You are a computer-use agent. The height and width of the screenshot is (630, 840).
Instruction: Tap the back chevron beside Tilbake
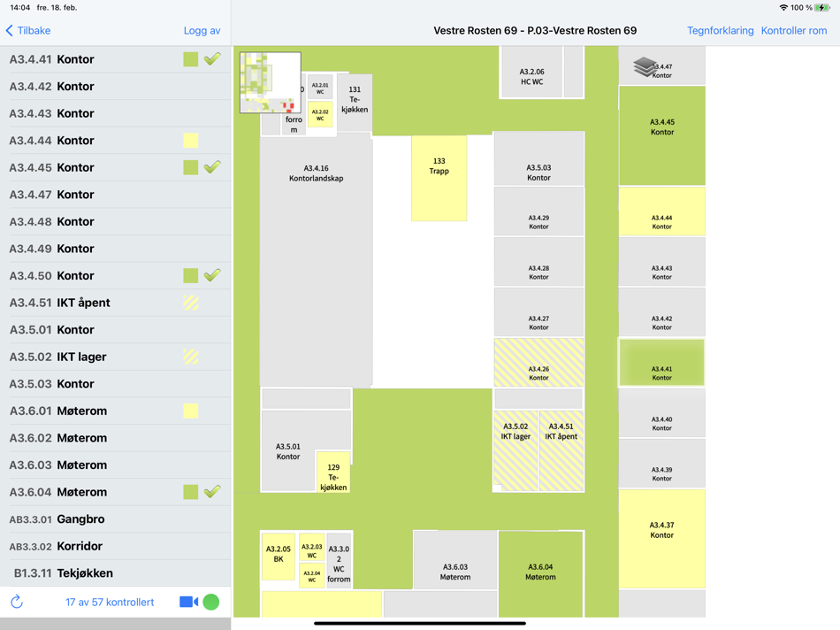(9, 30)
